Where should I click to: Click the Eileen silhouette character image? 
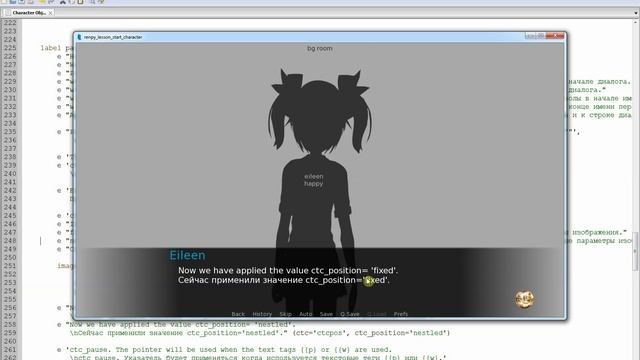coord(320,192)
